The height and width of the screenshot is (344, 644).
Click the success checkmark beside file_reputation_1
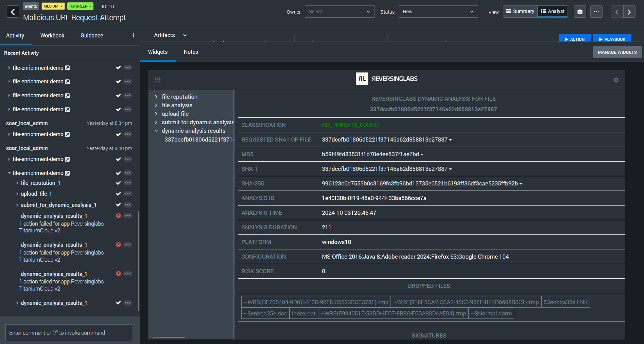[x=118, y=183]
